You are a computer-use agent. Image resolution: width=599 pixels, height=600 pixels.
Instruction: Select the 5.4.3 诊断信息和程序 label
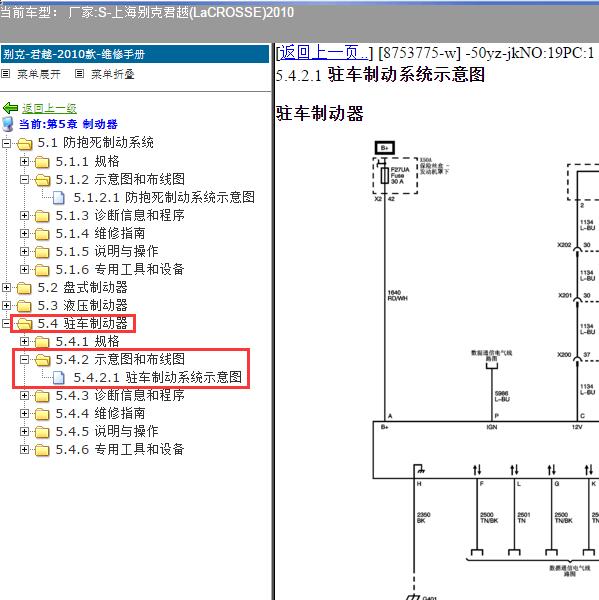point(120,395)
